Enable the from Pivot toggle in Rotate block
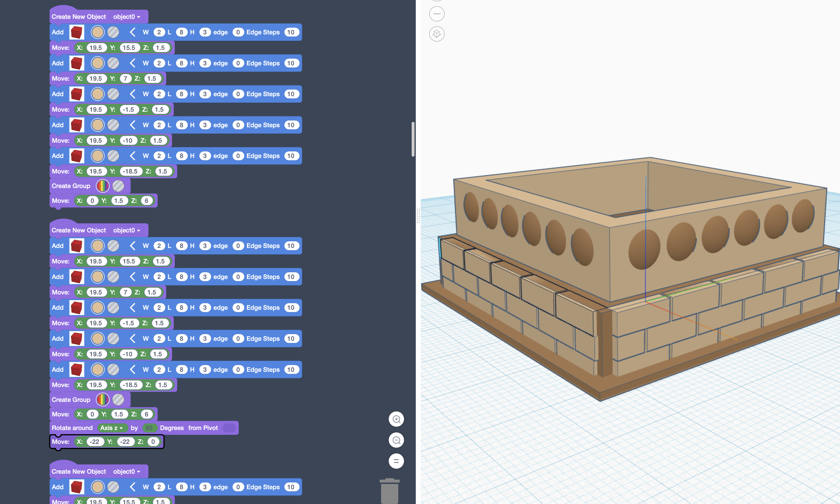This screenshot has height=504, width=840. (229, 428)
